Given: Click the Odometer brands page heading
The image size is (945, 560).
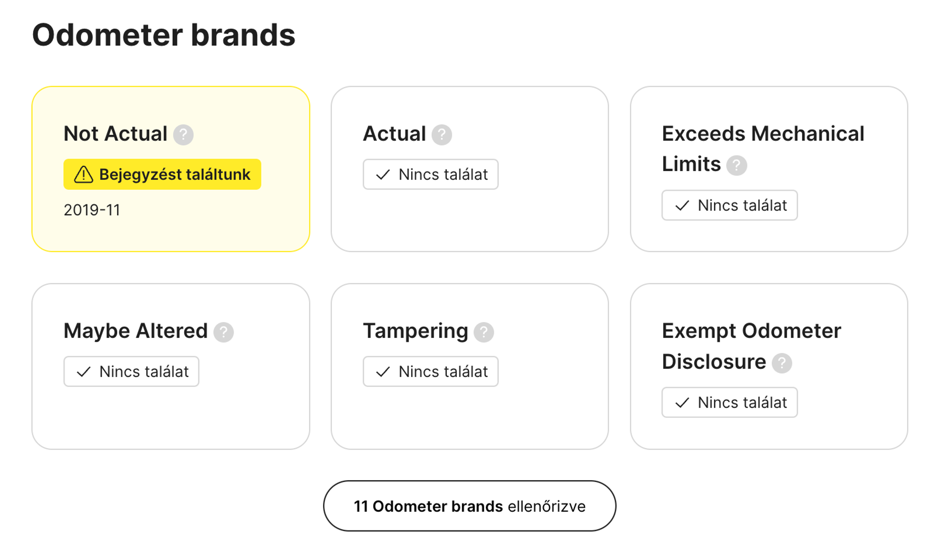Looking at the screenshot, I should (x=164, y=35).
